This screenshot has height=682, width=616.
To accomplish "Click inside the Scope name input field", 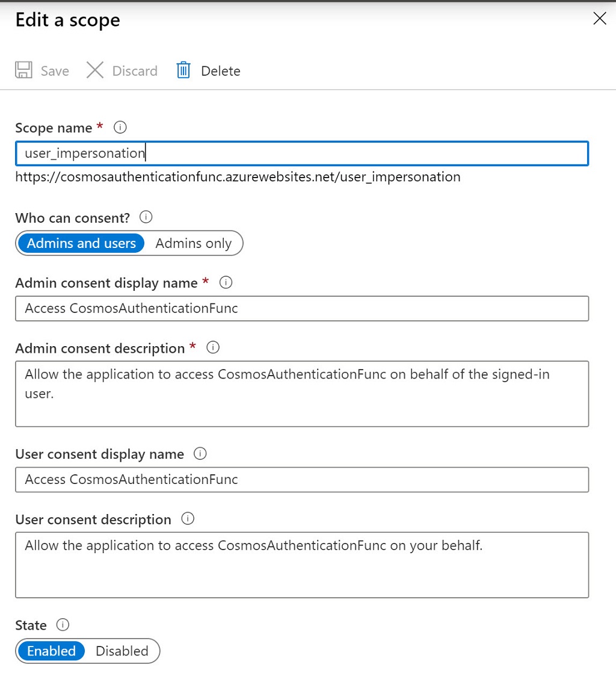I will point(301,153).
